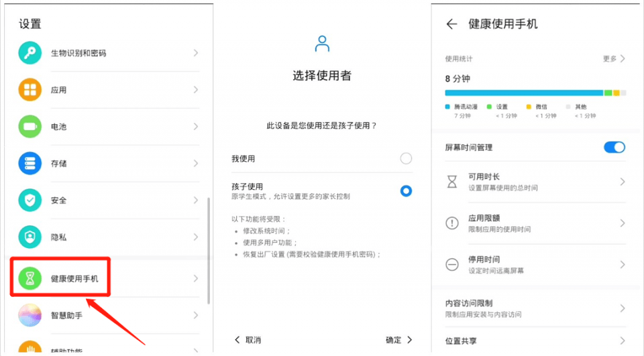This screenshot has height=356, width=644.
Task: Tap the Digital Balance hourglass icon
Action: (x=30, y=278)
